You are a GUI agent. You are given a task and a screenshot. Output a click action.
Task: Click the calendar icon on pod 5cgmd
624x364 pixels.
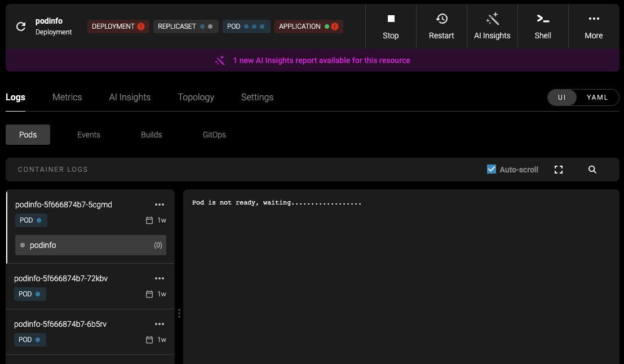(x=148, y=220)
